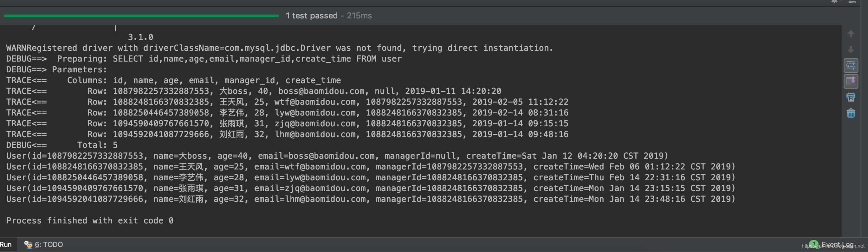Click the hide panel icon at top right
Viewport: 868px width, 252px height.
pyautogui.click(x=852, y=2)
